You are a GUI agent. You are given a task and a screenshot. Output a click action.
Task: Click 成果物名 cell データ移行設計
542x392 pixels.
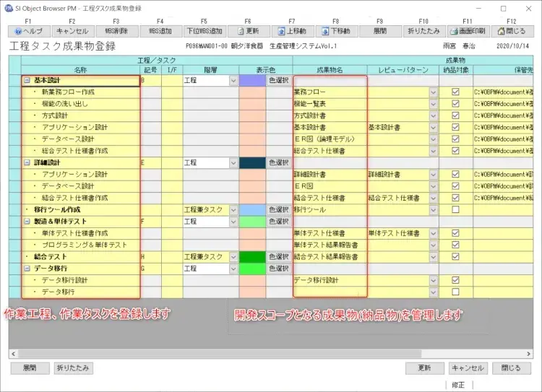330,280
